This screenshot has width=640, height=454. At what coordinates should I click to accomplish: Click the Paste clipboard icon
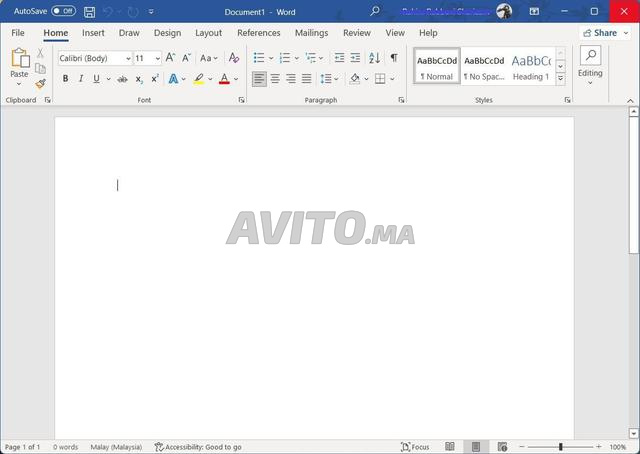coord(20,58)
